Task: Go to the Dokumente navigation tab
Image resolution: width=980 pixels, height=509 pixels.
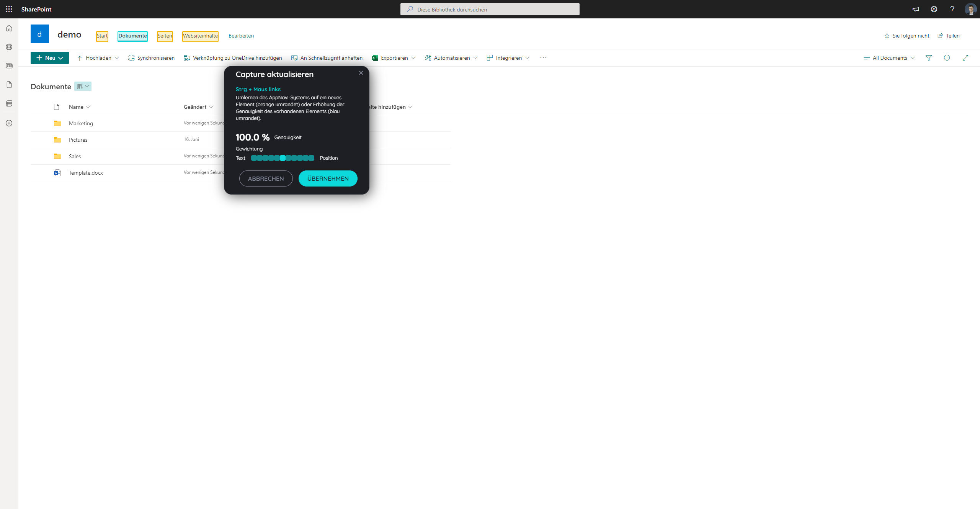Action: tap(133, 36)
